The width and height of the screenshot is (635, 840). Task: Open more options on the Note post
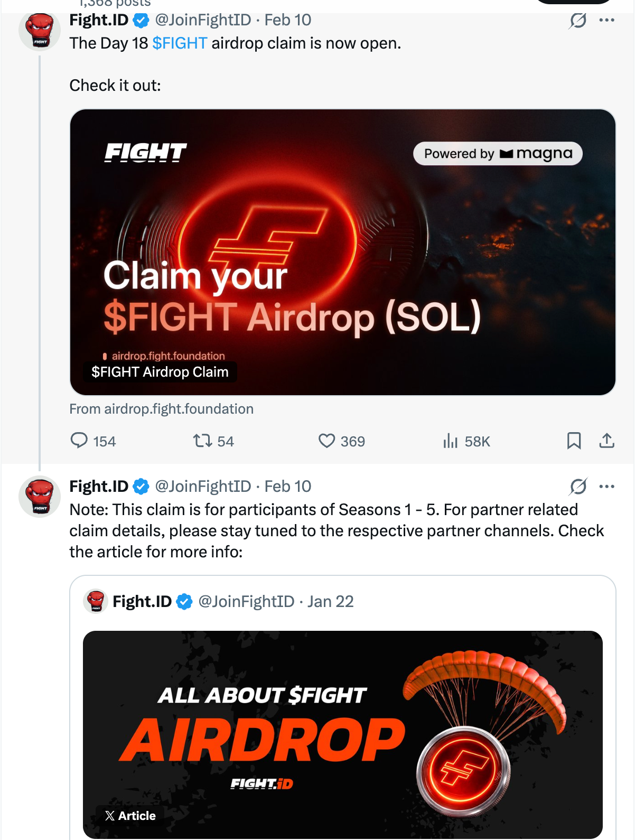606,486
